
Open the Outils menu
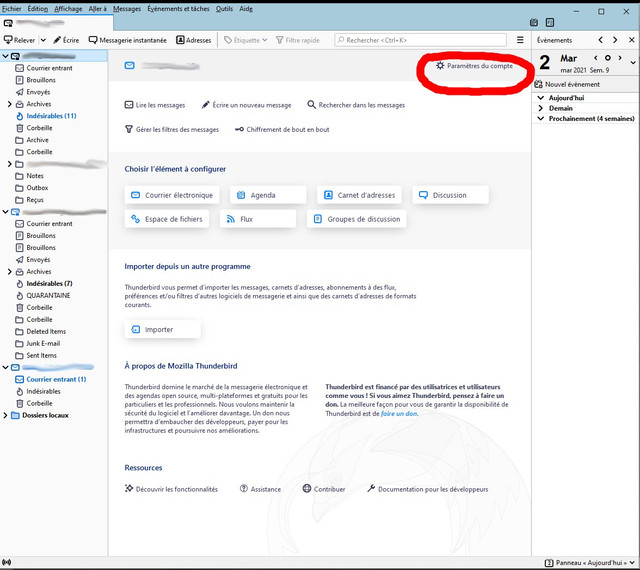pyautogui.click(x=224, y=9)
